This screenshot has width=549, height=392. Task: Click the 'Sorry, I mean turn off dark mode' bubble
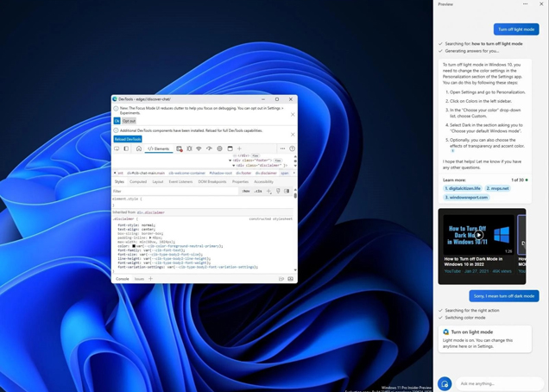coord(504,296)
